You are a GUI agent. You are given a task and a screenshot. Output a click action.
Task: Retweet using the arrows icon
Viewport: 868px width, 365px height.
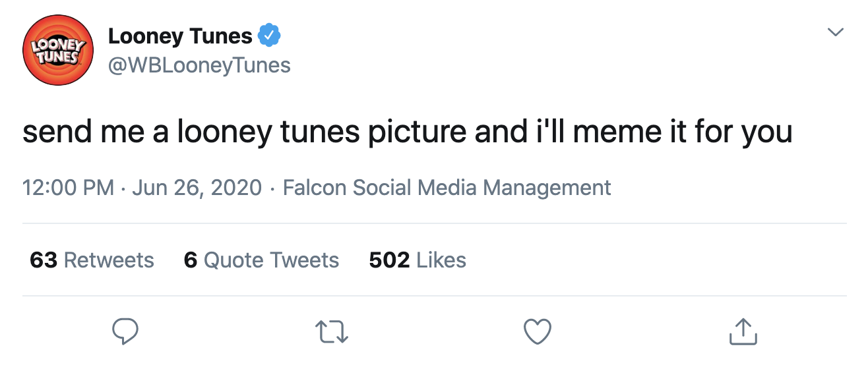[x=330, y=331]
